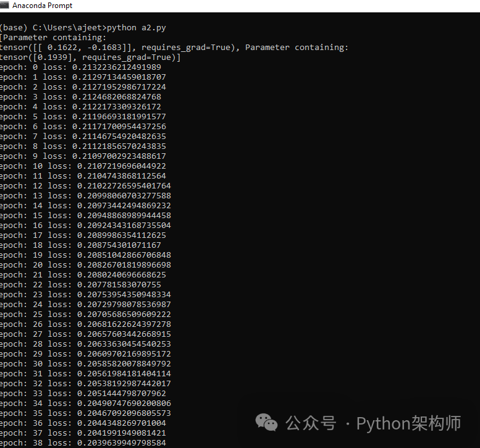This screenshot has width=480, height=448.
Task: Click the epoch 14 loss line
Action: tap(85, 206)
